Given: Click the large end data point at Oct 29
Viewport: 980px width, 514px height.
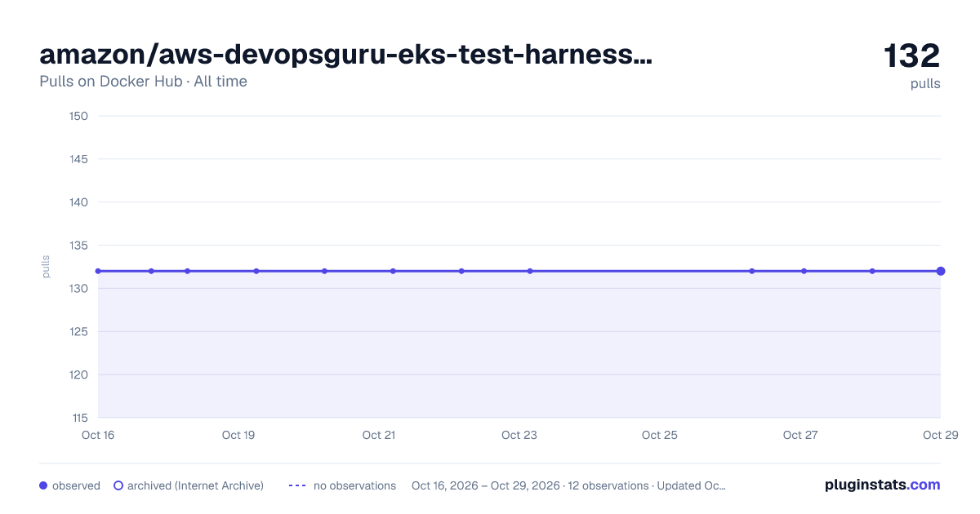Looking at the screenshot, I should (x=941, y=271).
